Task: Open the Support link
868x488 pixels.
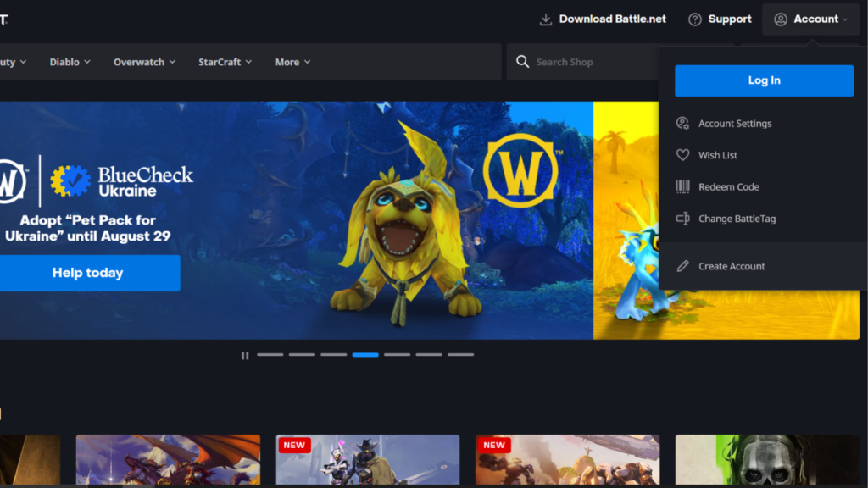Action: tap(720, 19)
